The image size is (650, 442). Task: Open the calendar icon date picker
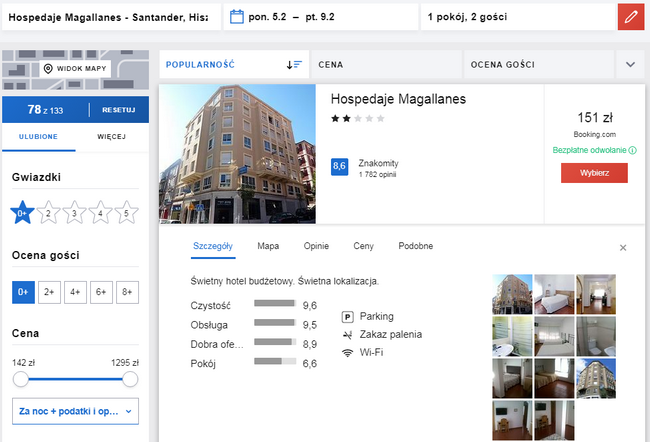tap(237, 17)
